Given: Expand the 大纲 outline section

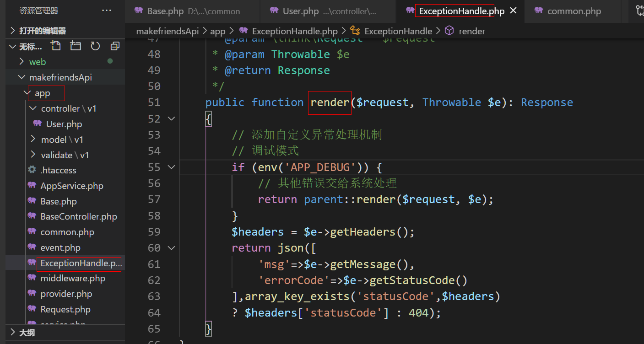Looking at the screenshot, I should click(27, 333).
